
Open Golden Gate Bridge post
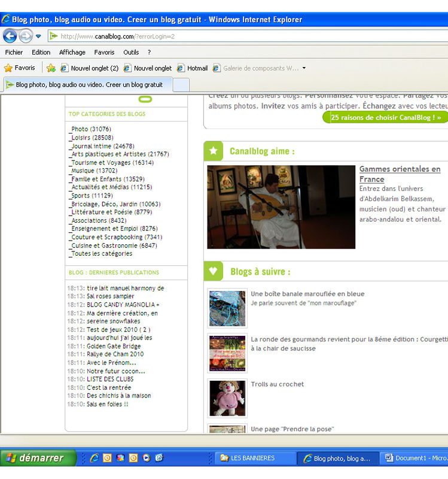tap(114, 346)
